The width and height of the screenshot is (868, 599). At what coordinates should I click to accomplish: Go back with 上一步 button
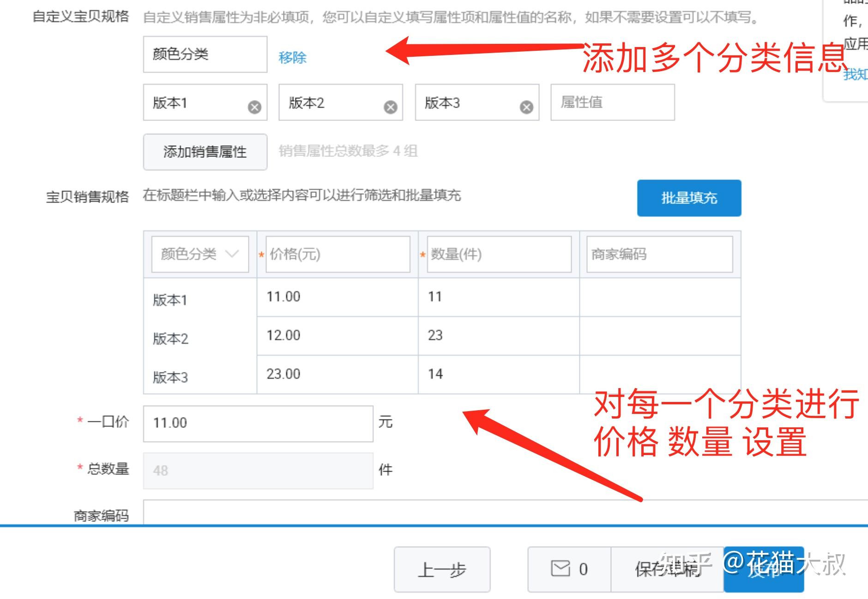(442, 569)
